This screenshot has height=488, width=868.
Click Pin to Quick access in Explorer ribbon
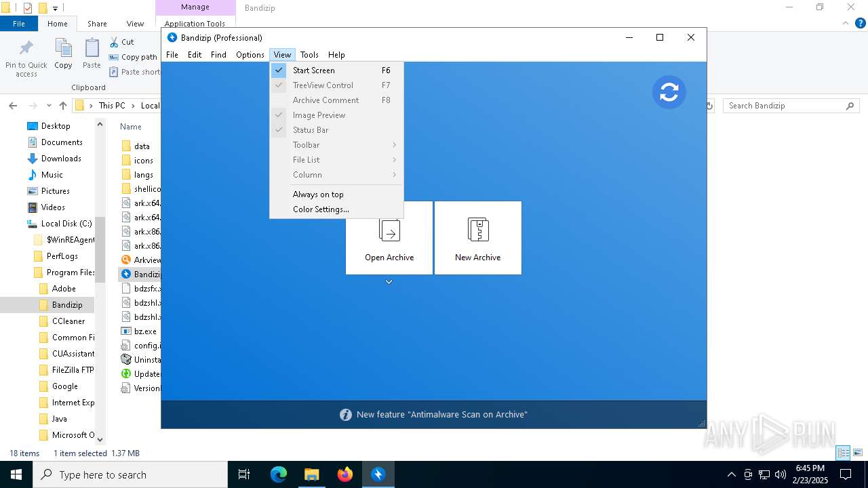[26, 58]
